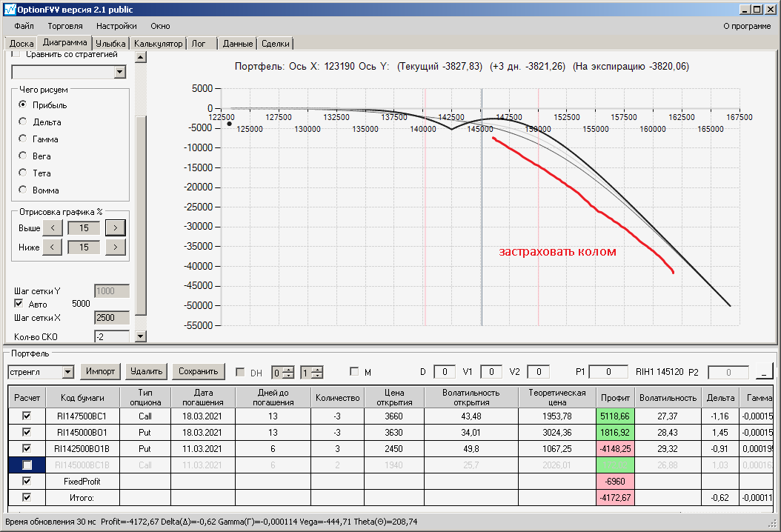This screenshot has height=532, width=781.
Task: Click the Удалить button
Action: pyautogui.click(x=147, y=371)
